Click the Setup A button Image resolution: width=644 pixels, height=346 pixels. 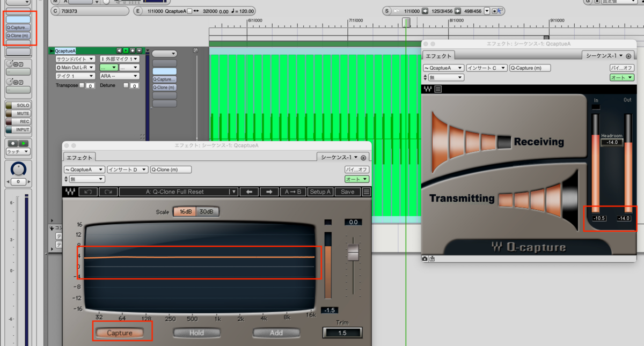click(x=320, y=192)
